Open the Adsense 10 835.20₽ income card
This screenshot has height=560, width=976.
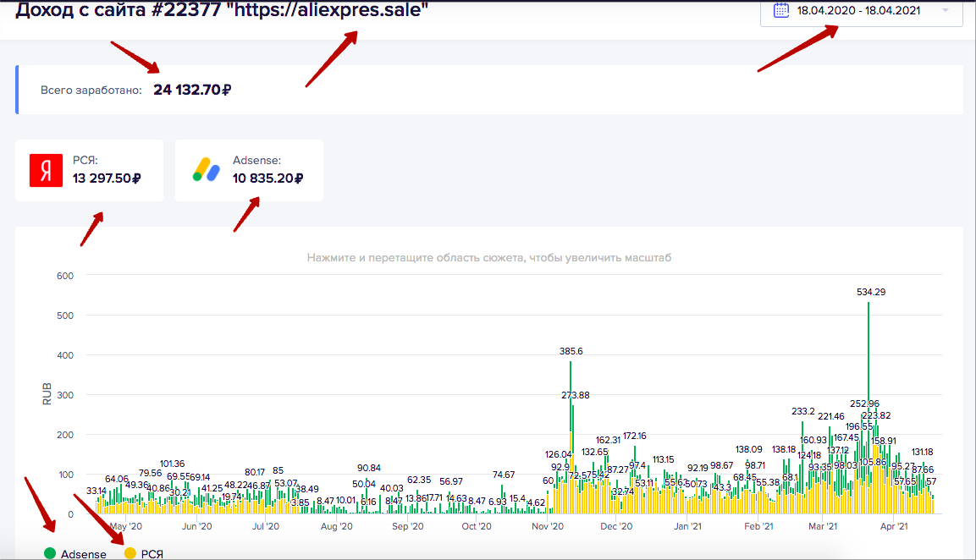(x=249, y=170)
